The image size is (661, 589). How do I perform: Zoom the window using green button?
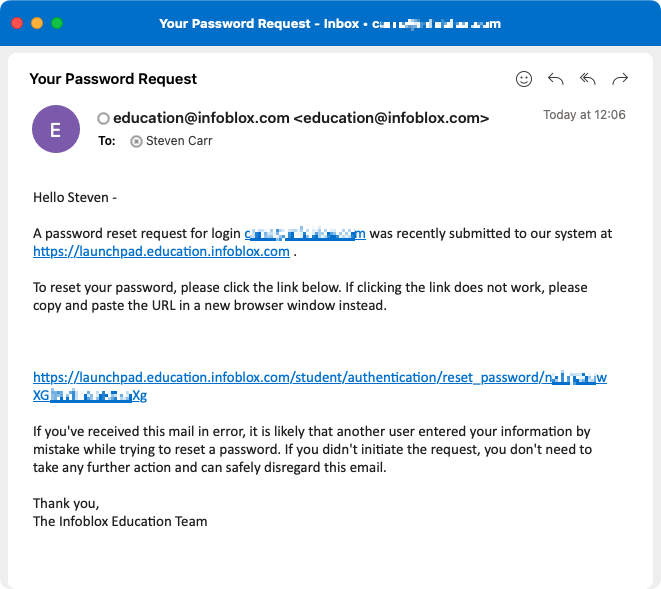tap(57, 23)
